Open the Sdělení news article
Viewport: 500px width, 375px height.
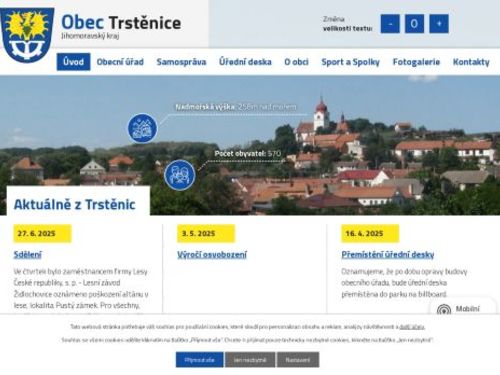click(x=28, y=255)
